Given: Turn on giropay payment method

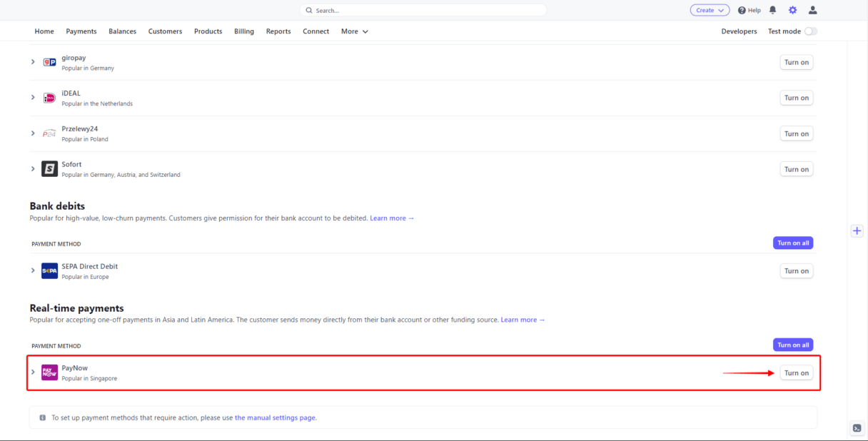Looking at the screenshot, I should pos(797,62).
